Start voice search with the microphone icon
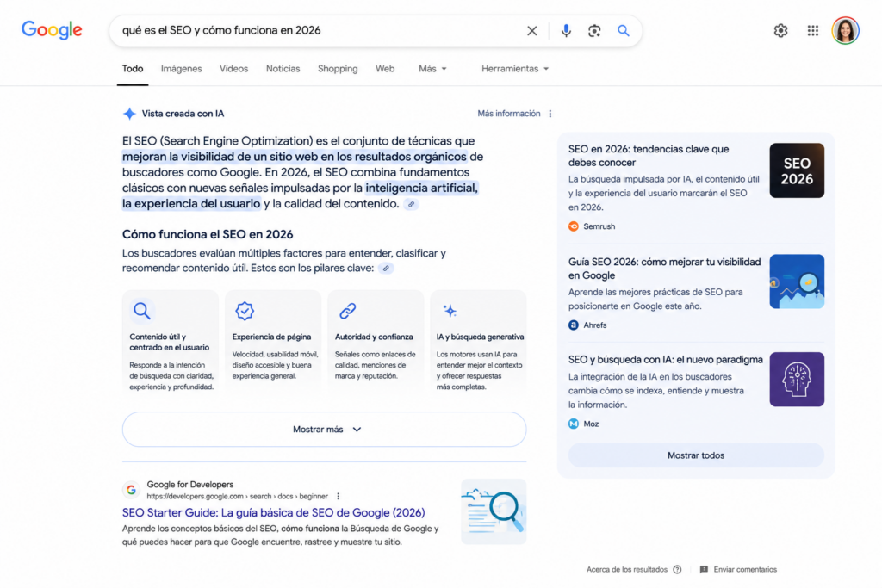 566,31
